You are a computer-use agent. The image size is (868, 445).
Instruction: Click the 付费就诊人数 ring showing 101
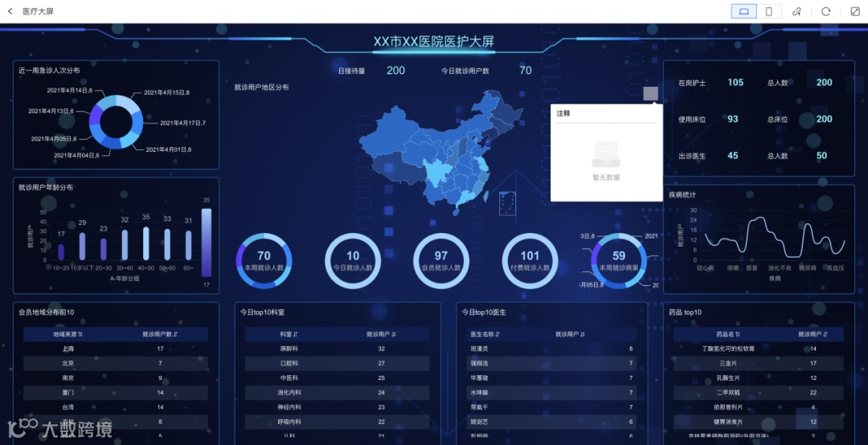(530, 261)
